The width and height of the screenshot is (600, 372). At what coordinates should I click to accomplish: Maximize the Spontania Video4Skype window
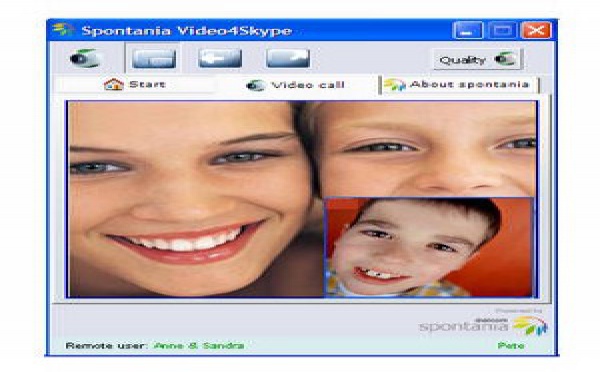click(502, 30)
